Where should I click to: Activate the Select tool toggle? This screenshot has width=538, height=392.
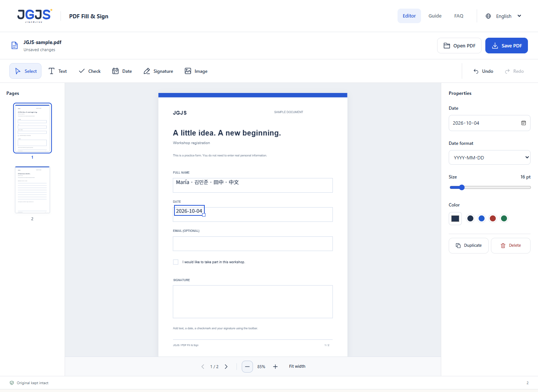pyautogui.click(x=25, y=71)
